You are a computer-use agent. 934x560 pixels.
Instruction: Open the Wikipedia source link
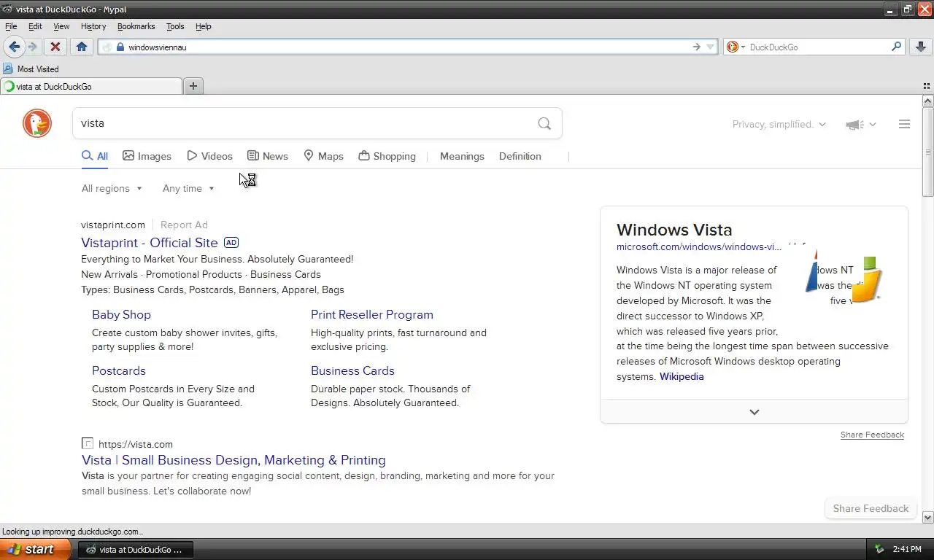(682, 376)
